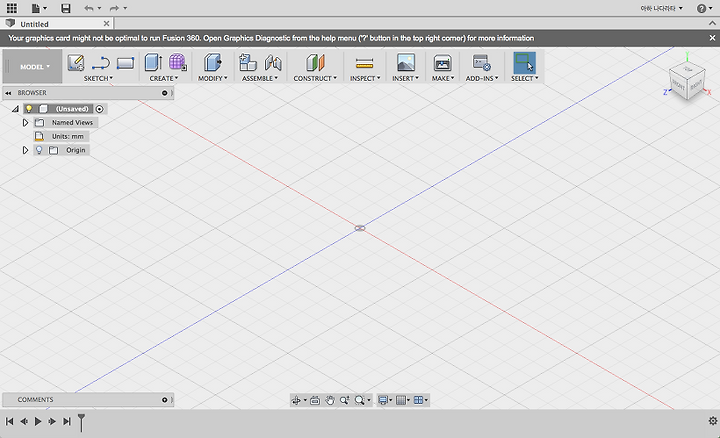Jump to the timeline beginning
The height and width of the screenshot is (438, 720).
coord(10,421)
